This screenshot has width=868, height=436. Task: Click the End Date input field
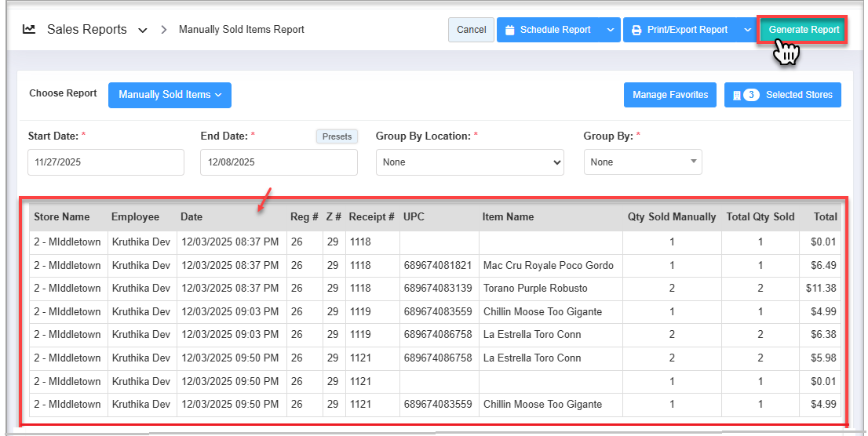(x=279, y=162)
